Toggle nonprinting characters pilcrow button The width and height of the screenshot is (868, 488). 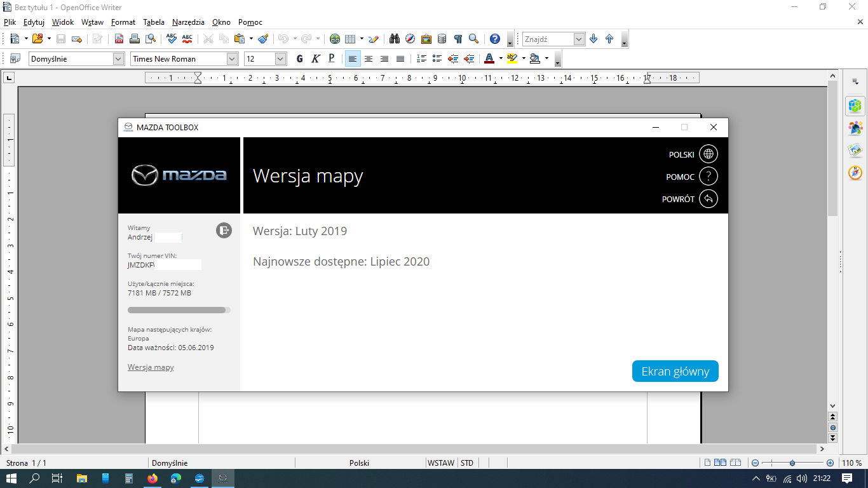click(458, 39)
